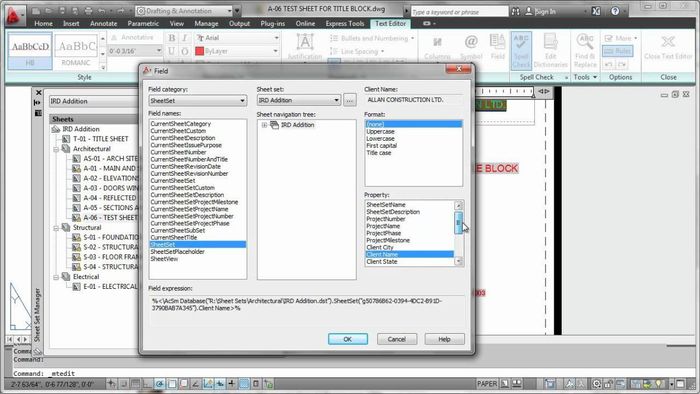Viewport: 700px width, 394px height.
Task: Select Client State property
Action: click(382, 262)
